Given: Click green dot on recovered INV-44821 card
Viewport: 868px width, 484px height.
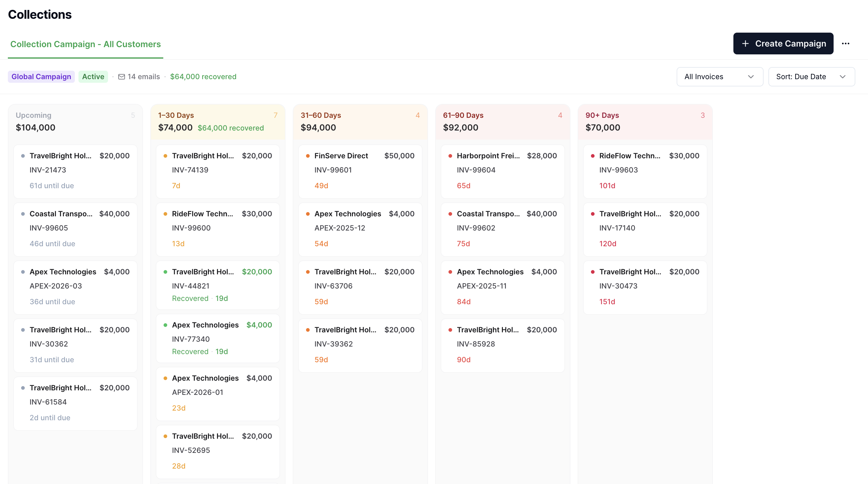Looking at the screenshot, I should point(165,272).
